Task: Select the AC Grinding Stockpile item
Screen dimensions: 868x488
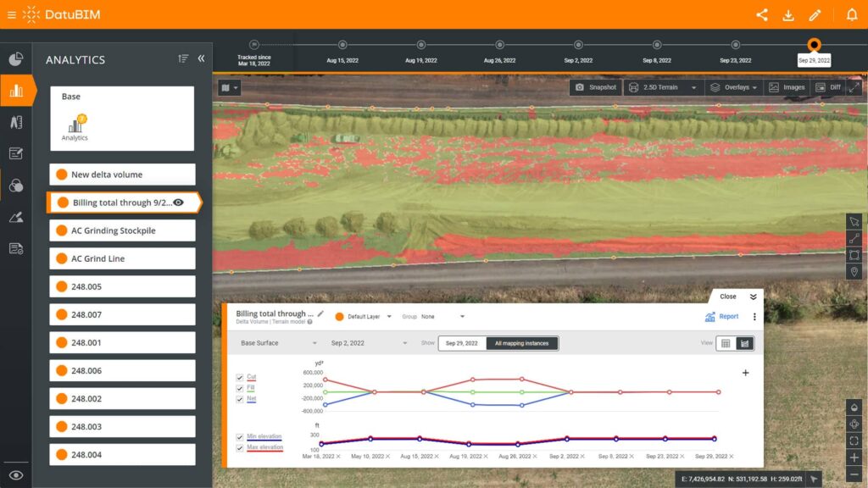Action: (122, 230)
